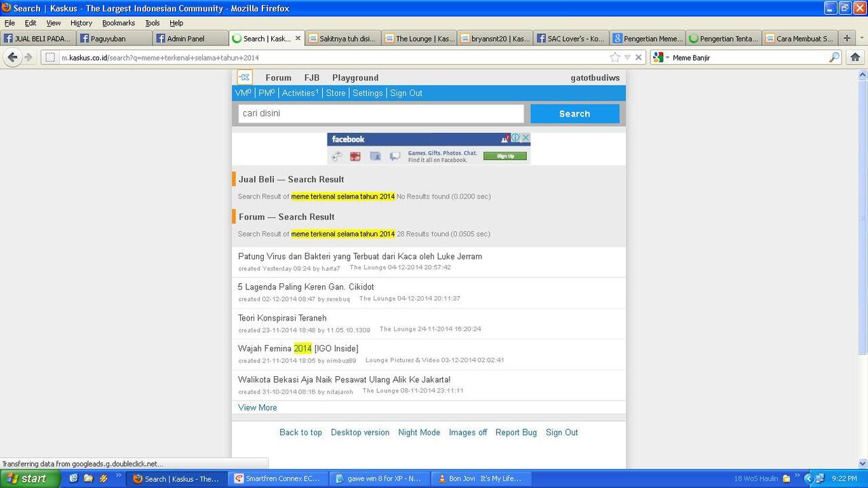Open thread Walikota Bekasi Aja Naik Pesawat
Screen dimensions: 868x488
point(344,380)
